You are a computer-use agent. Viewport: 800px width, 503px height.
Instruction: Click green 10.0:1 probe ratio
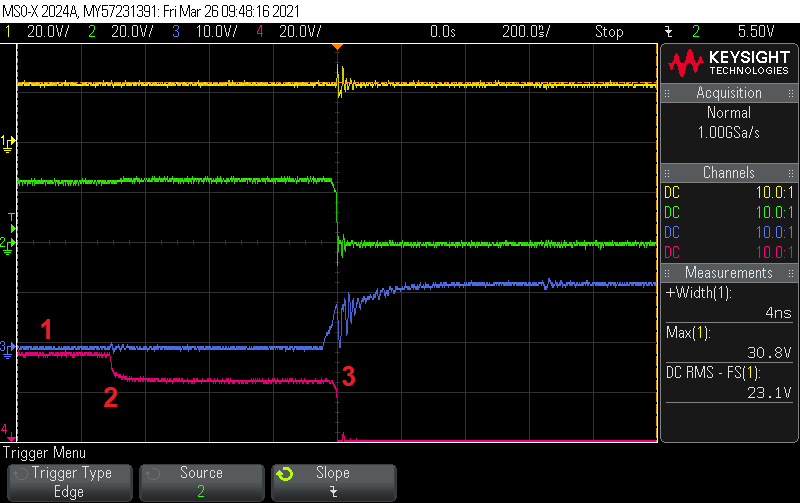point(774,213)
